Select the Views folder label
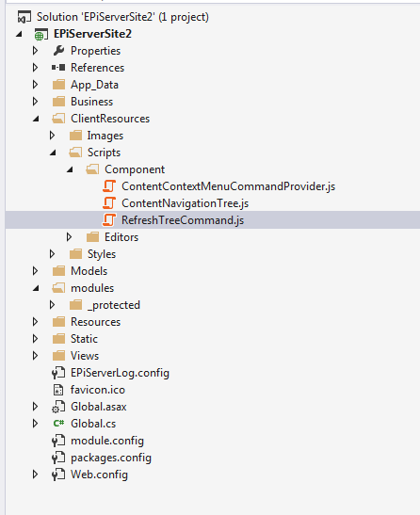Image resolution: width=420 pixels, height=515 pixels. tap(85, 356)
